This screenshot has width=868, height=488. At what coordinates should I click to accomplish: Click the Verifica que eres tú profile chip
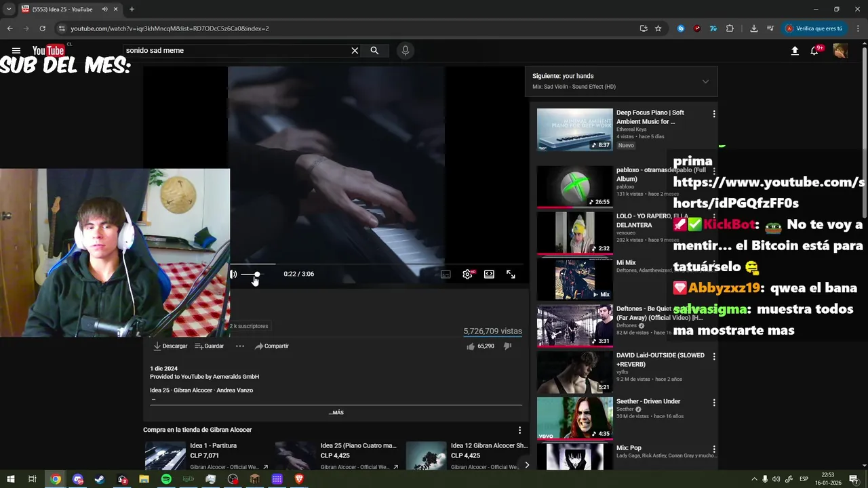coord(814,28)
